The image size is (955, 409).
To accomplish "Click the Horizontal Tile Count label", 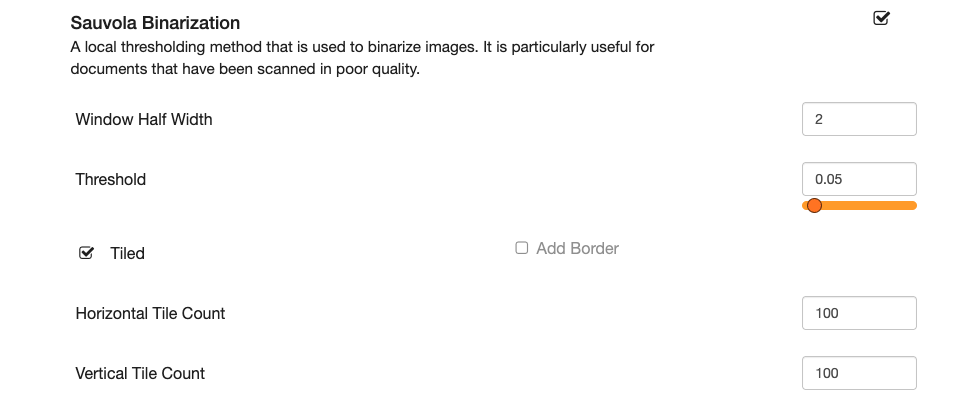I will click(x=150, y=313).
